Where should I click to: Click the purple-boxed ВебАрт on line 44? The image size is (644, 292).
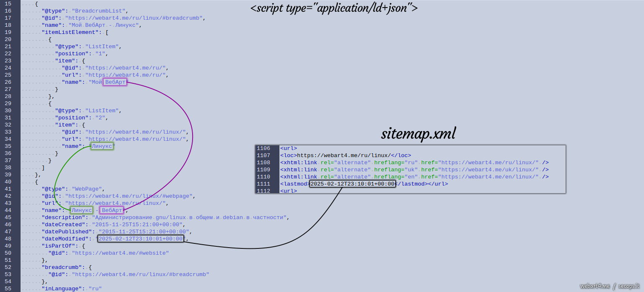[112, 210]
